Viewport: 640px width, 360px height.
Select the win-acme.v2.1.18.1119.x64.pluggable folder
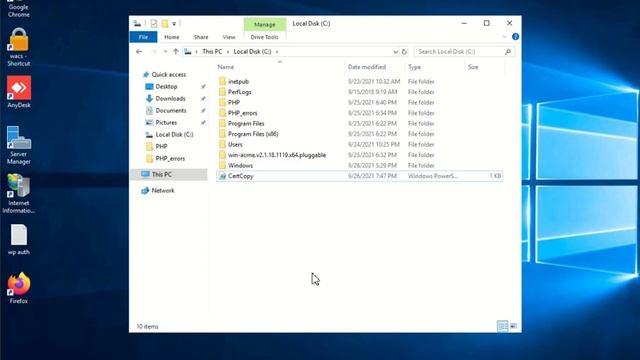277,155
